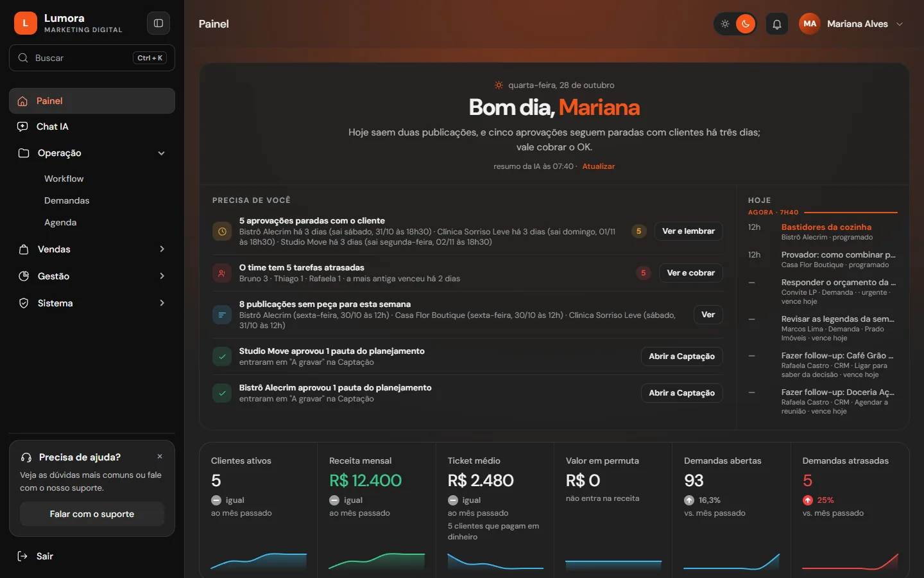Open Bastidores da cozinha agenda item
Image resolution: width=924 pixels, height=578 pixels.
823,232
